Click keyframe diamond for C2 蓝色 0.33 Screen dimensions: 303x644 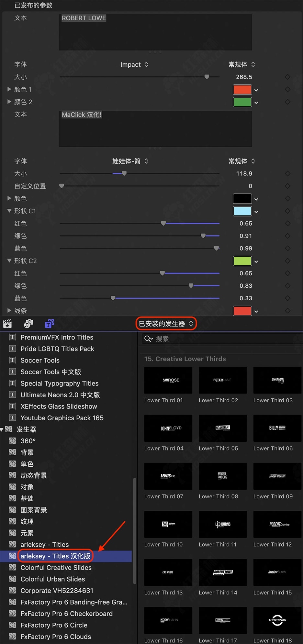point(287,298)
